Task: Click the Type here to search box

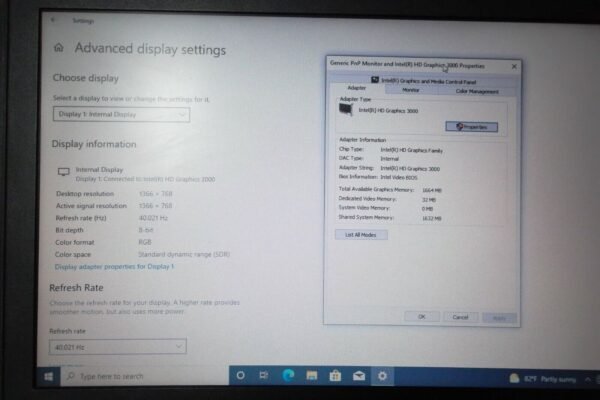Action: pos(145,376)
